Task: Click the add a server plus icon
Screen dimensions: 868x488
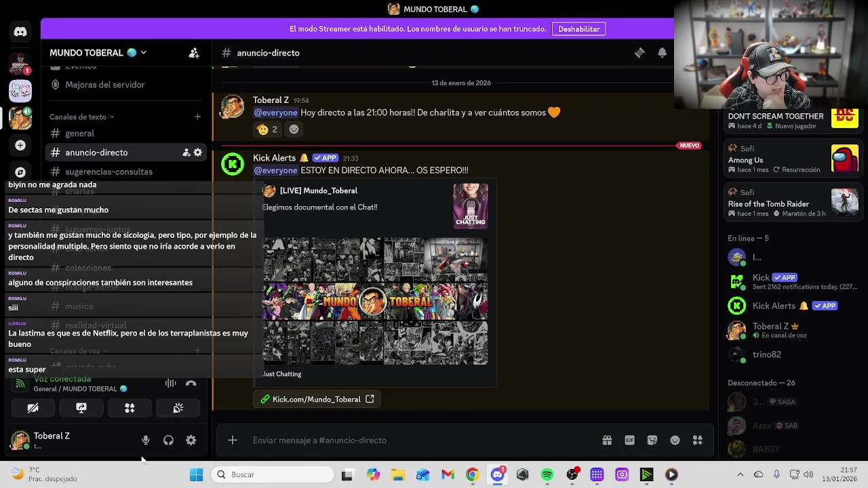Action: click(20, 145)
